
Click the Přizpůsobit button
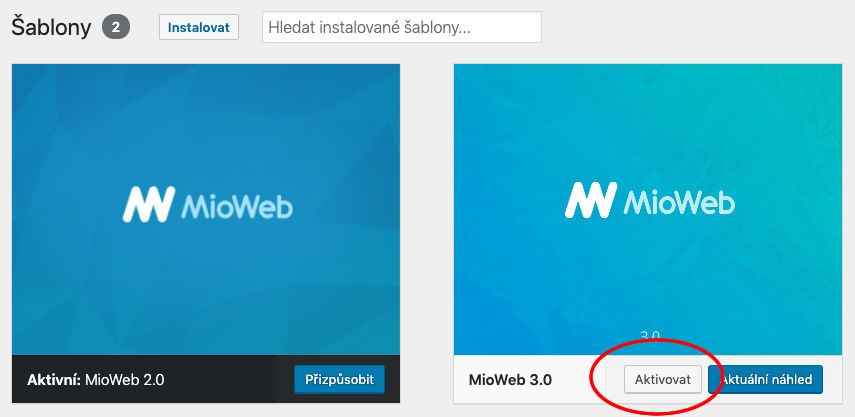click(x=339, y=379)
